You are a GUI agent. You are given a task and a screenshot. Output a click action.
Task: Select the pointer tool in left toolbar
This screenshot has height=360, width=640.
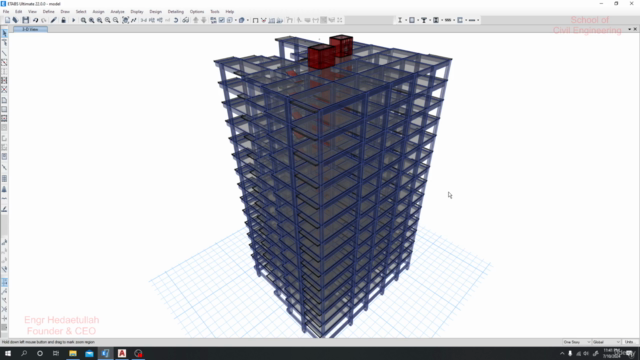point(4,33)
